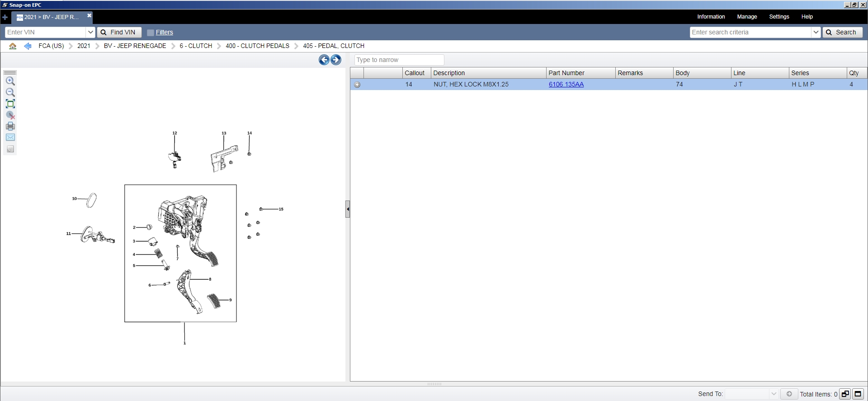
Task: Focus the Type to narrow field
Action: (x=399, y=60)
